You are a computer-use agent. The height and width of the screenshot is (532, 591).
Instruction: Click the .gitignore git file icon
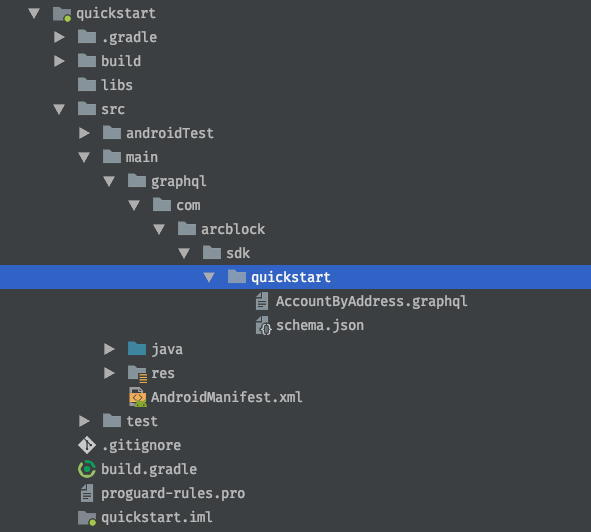(x=87, y=445)
